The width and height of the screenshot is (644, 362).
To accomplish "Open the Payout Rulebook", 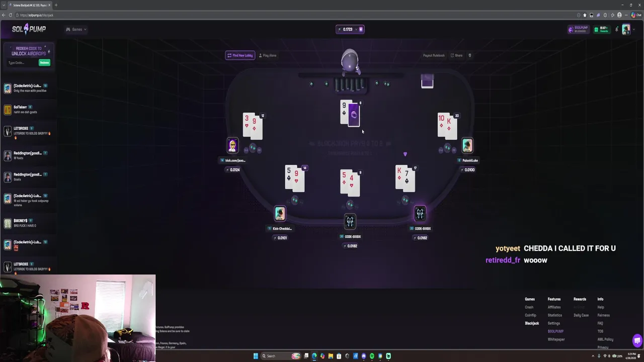I will coord(434,55).
